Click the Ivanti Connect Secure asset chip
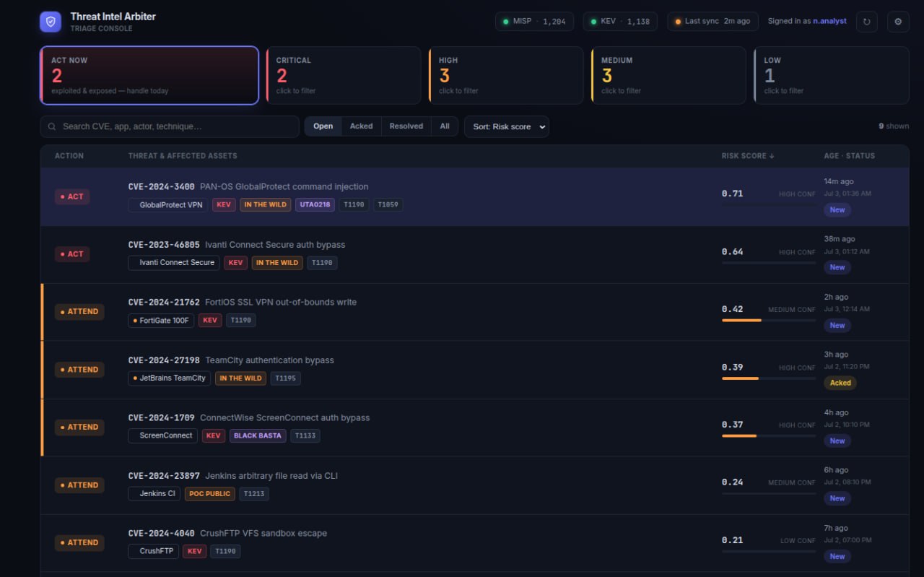This screenshot has height=577, width=924. tap(174, 262)
